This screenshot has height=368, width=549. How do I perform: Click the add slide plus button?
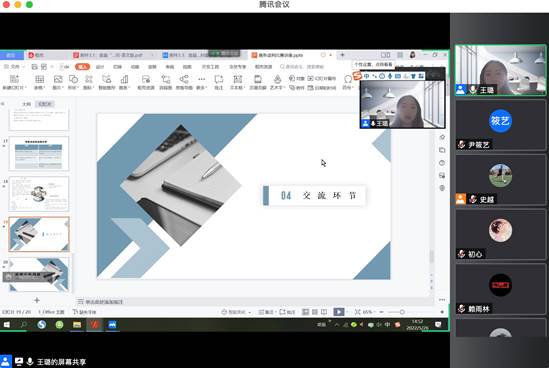(37, 300)
